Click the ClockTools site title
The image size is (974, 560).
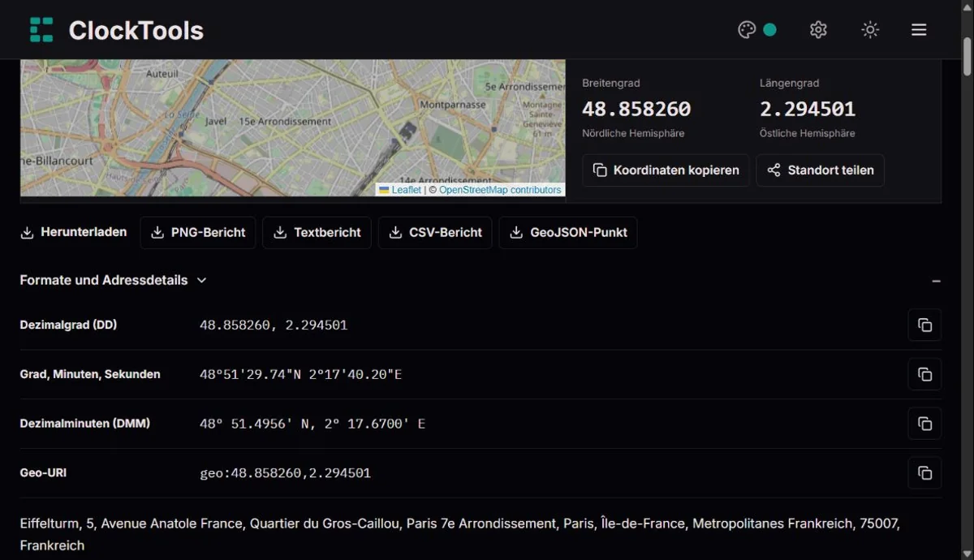136,30
